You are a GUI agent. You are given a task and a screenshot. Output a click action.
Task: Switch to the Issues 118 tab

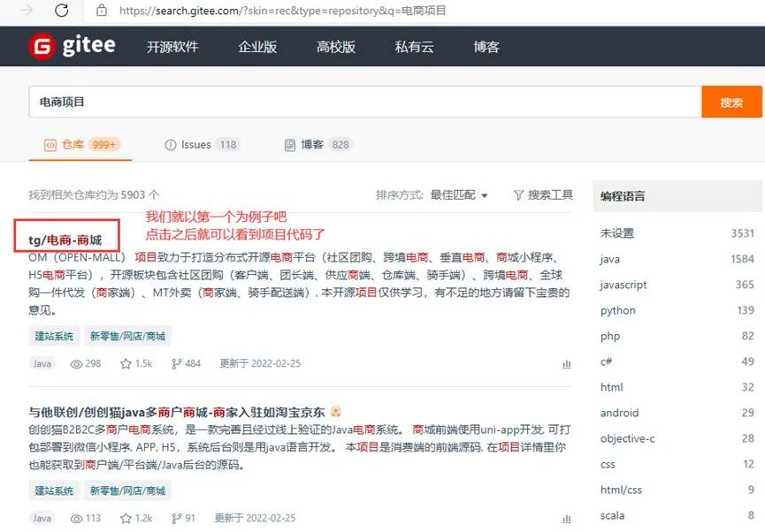tap(203, 145)
